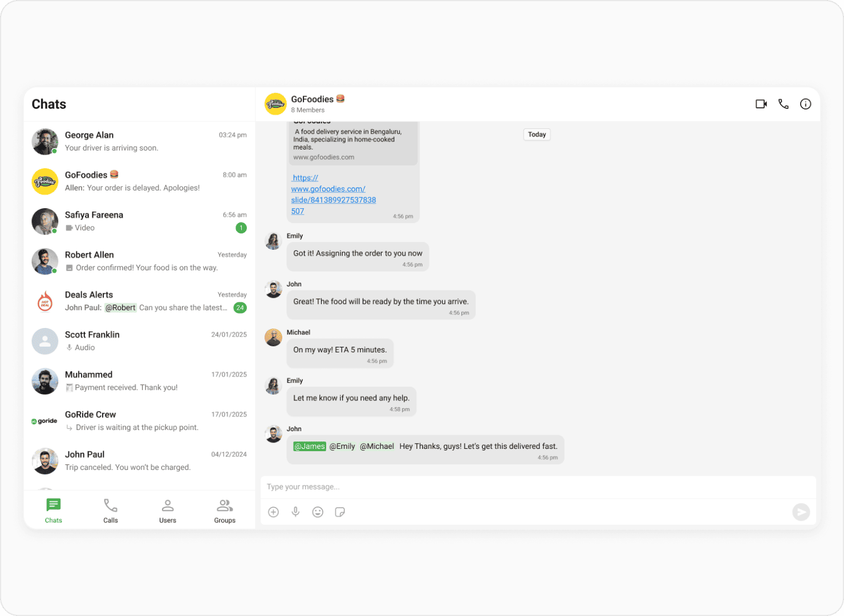Screen dimensions: 844x616
Task: Click the @James mention in John's message
Action: coord(310,447)
